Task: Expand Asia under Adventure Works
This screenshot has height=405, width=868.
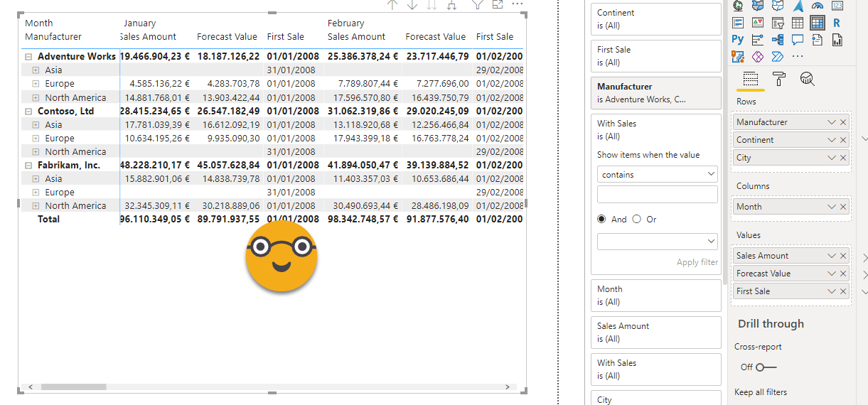Action: 36,70
